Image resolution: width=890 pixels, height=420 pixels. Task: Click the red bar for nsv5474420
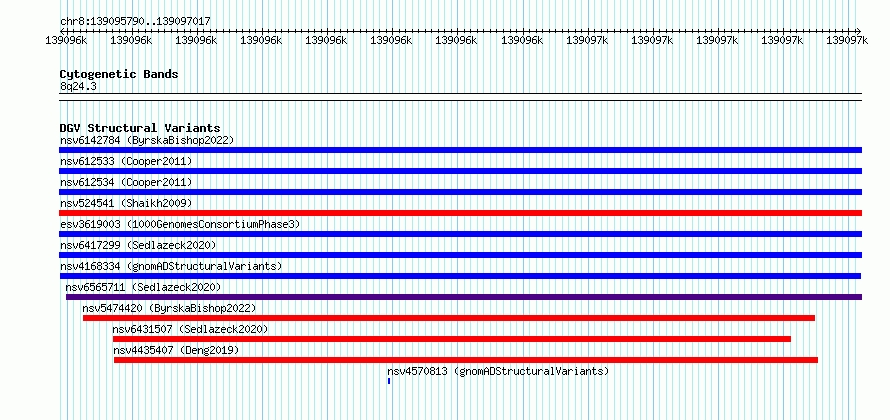449,318
